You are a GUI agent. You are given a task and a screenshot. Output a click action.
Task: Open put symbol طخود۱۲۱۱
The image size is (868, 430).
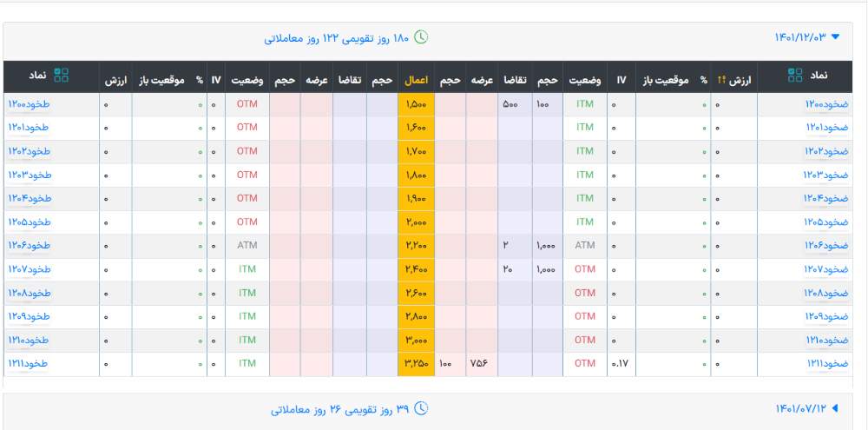28,363
